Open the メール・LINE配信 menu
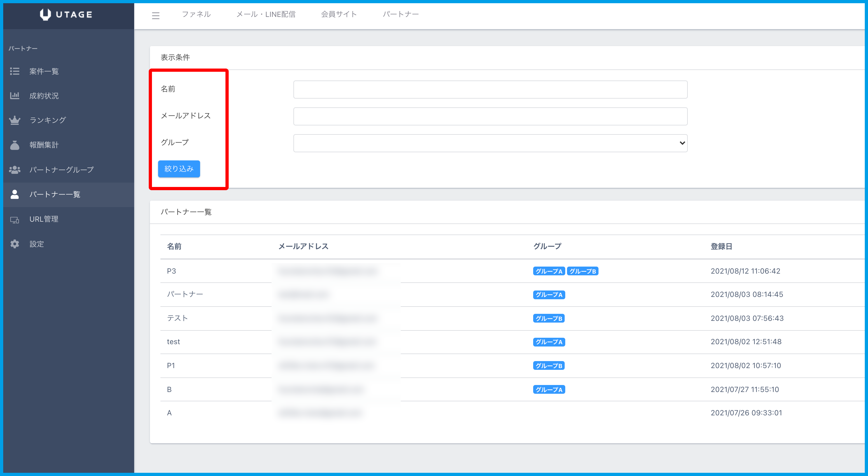 (265, 14)
